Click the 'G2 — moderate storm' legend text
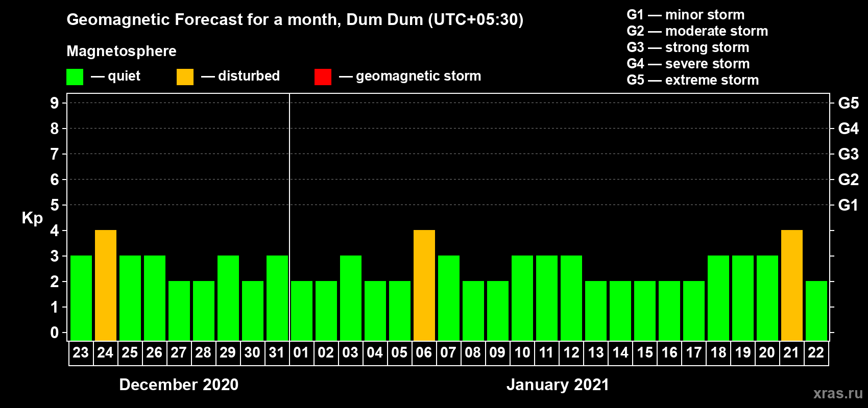868x408 pixels. (x=697, y=31)
